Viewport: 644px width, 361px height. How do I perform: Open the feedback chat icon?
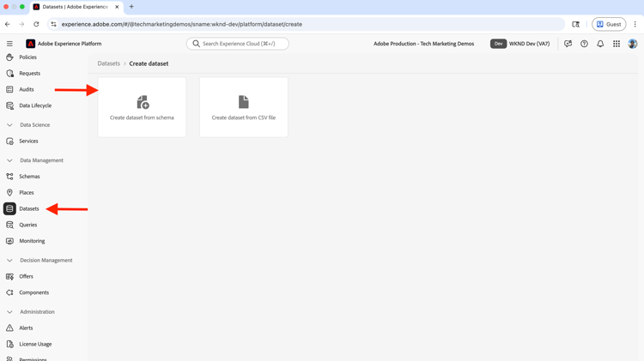pyautogui.click(x=568, y=44)
